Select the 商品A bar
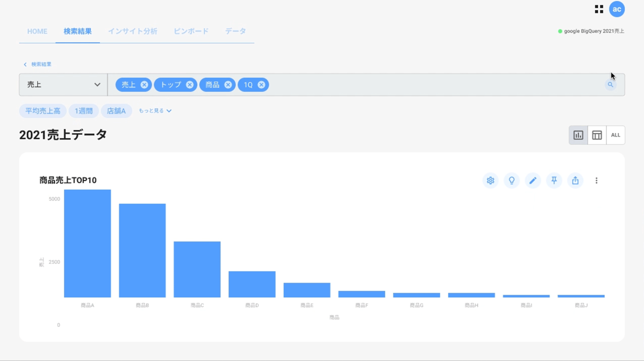 [x=87, y=243]
